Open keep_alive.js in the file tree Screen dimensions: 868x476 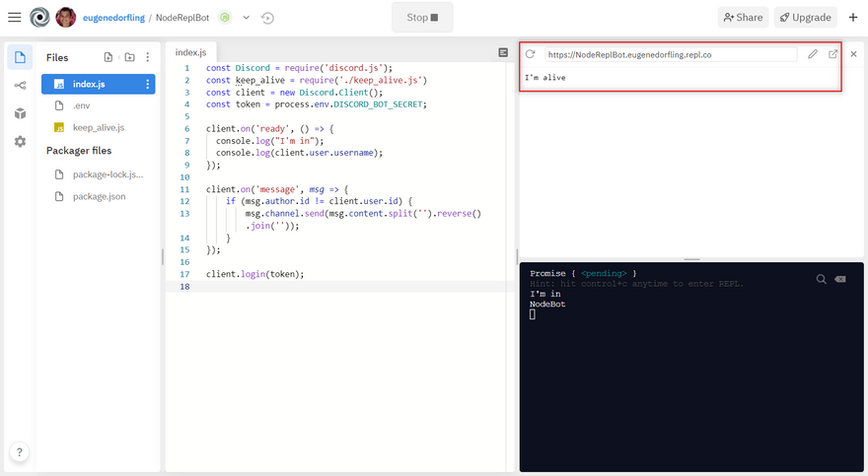coord(99,127)
